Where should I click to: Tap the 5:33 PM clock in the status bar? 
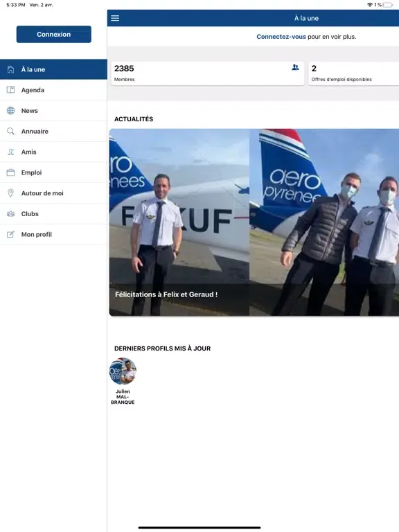coord(16,5)
